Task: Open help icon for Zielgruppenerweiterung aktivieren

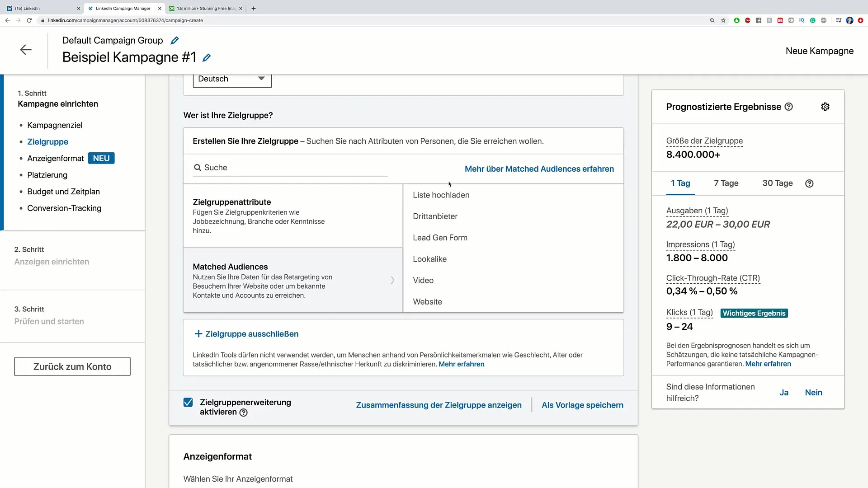Action: point(243,413)
